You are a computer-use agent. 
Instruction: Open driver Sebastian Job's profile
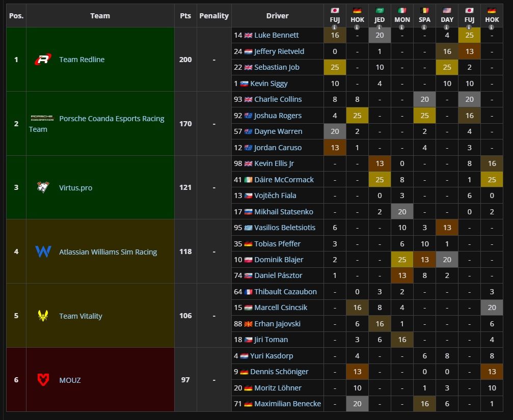coord(277,67)
